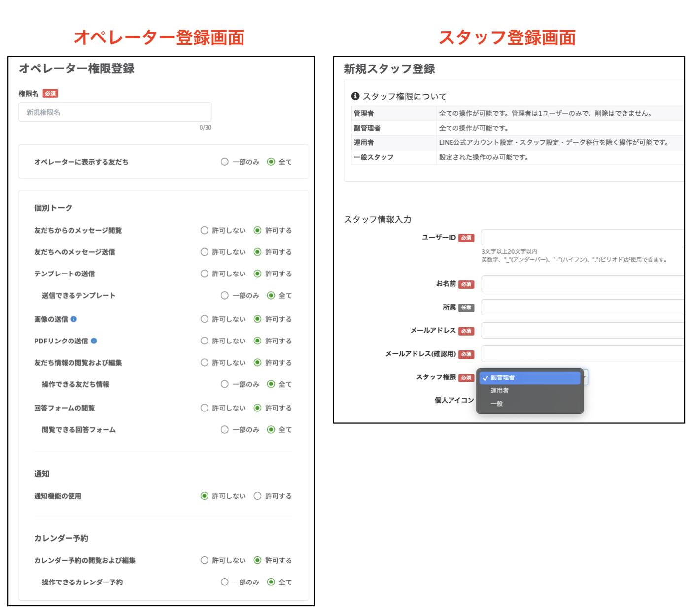Set 友だちからのメッセージ閲覧 to 許可しない
Screen dimensions: 694x616
pyautogui.click(x=204, y=230)
